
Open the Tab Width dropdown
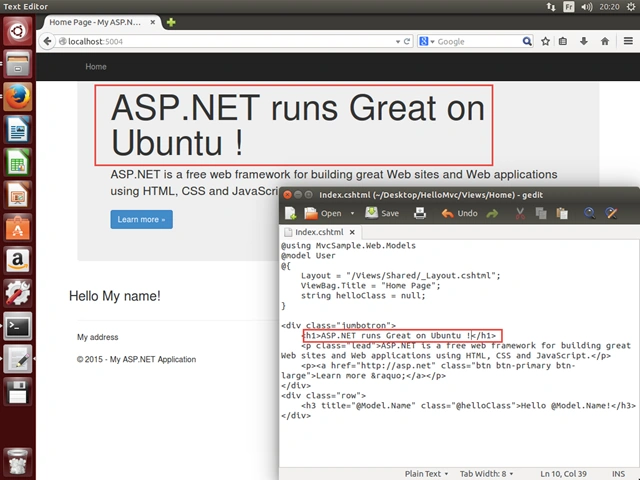[486, 474]
